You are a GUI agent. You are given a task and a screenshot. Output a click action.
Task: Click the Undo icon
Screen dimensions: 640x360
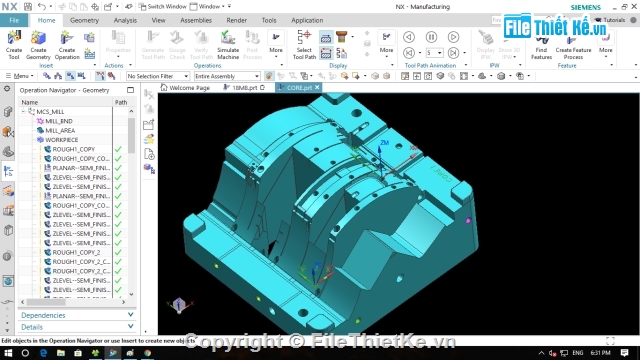42,7
